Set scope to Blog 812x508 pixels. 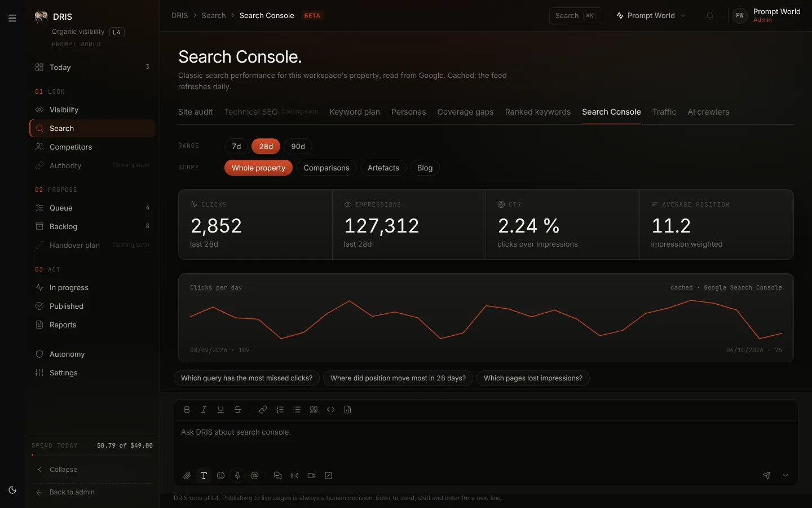(x=425, y=168)
